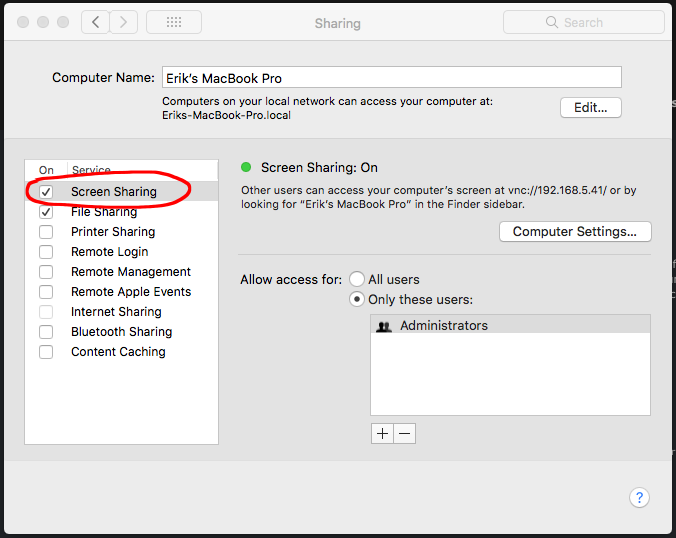
Task: Enable the Content Caching checkbox
Action: [46, 352]
